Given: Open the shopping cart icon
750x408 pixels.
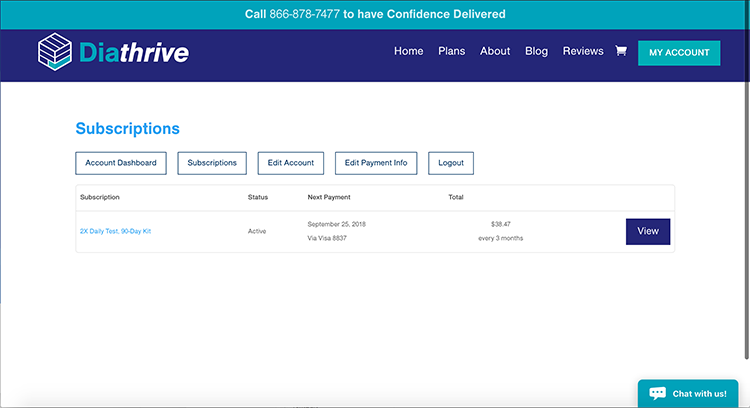Looking at the screenshot, I should point(621,51).
